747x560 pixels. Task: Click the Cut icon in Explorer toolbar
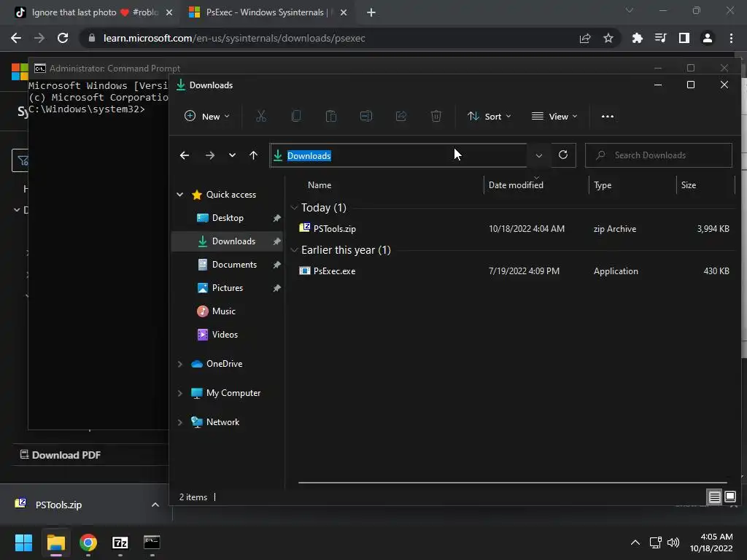click(x=260, y=116)
